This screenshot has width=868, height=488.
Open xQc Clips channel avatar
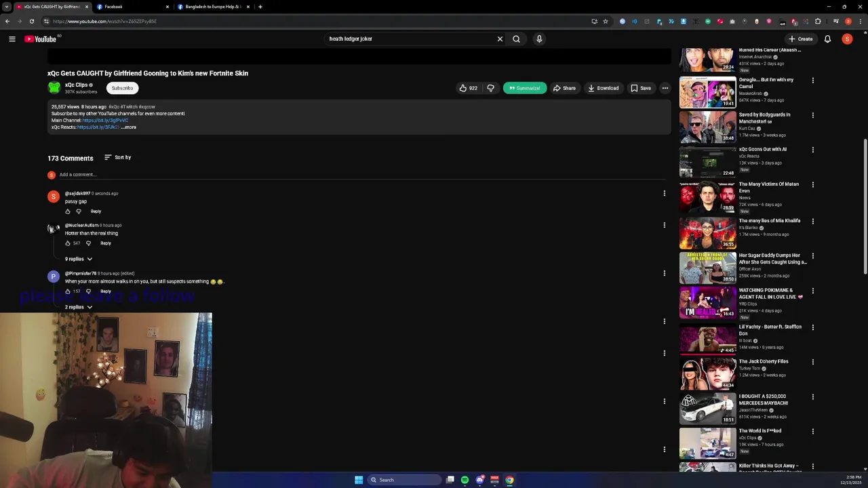(x=54, y=87)
